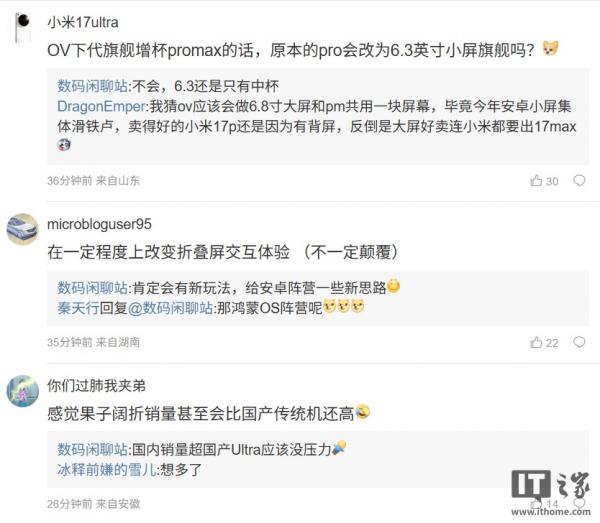Open 数码闲聊站 reply author in first thread
Image resolution: width=600 pixels, height=523 pixels.
[93, 86]
